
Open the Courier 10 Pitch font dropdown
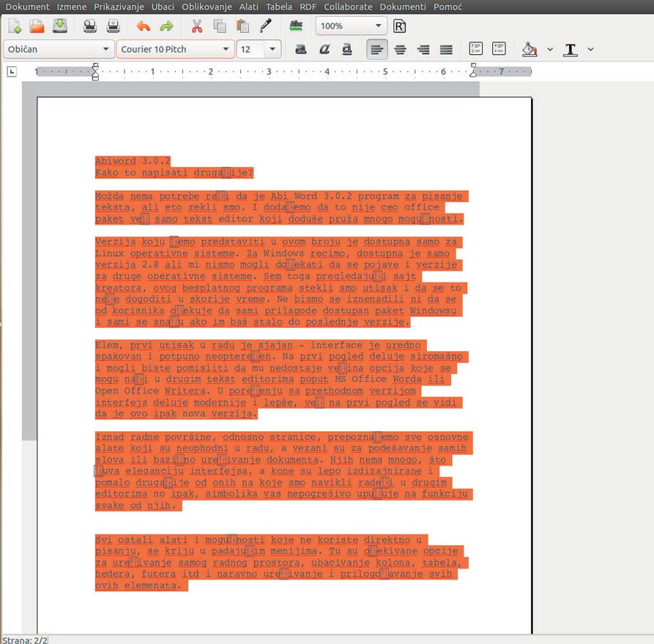(x=175, y=49)
